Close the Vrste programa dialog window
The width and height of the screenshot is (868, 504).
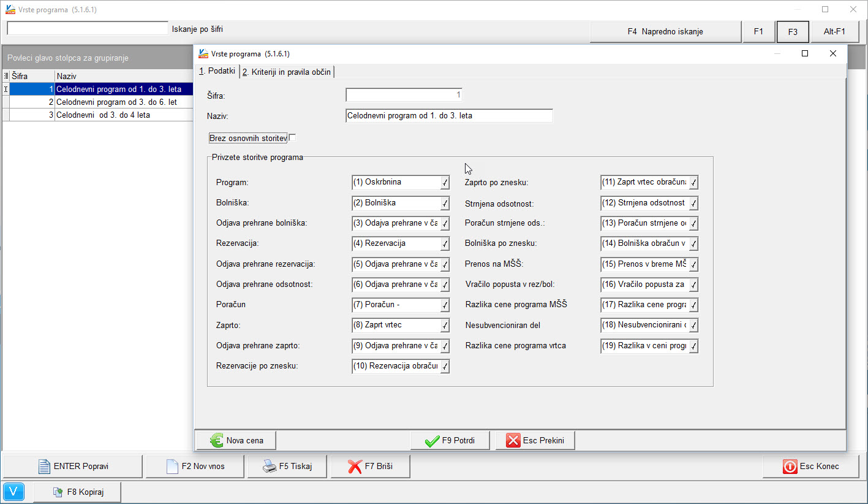pos(832,53)
